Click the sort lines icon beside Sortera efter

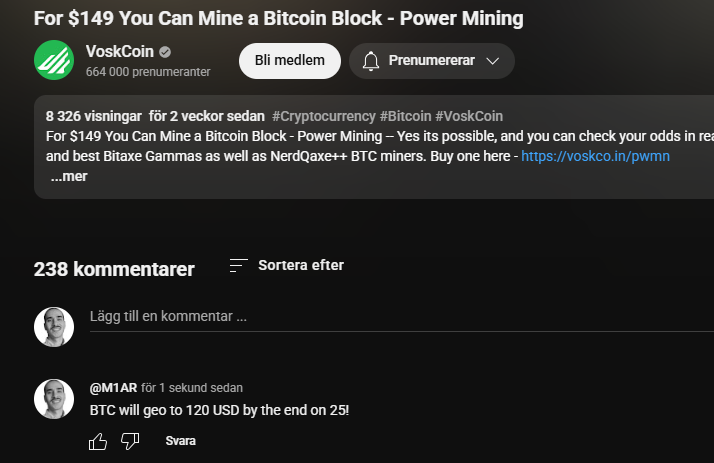tap(239, 265)
